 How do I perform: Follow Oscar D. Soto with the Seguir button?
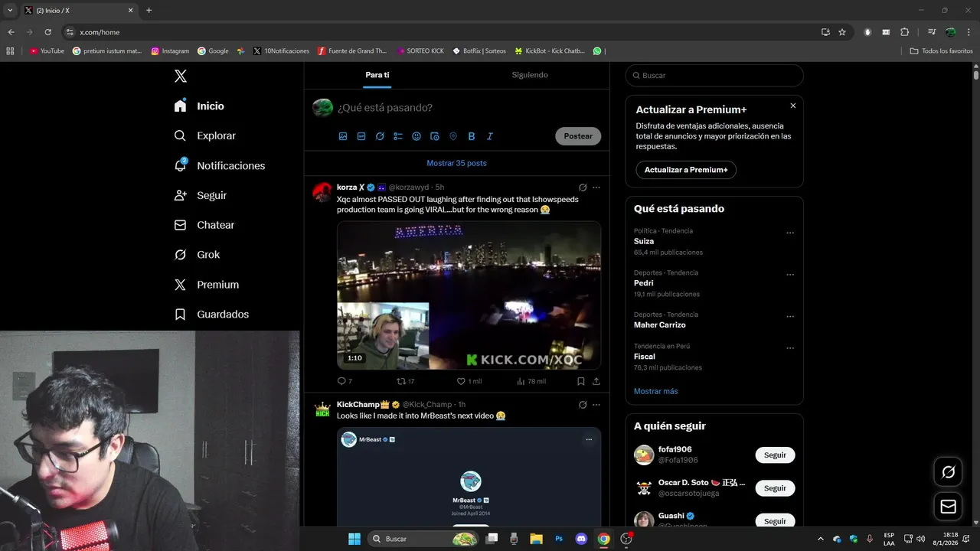[775, 488]
